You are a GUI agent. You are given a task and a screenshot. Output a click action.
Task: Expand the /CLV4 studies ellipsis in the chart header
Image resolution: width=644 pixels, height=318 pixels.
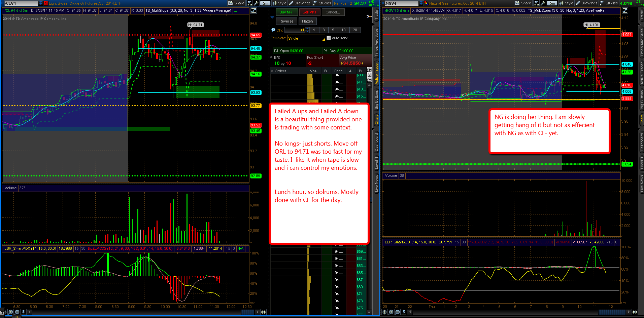click(x=236, y=11)
